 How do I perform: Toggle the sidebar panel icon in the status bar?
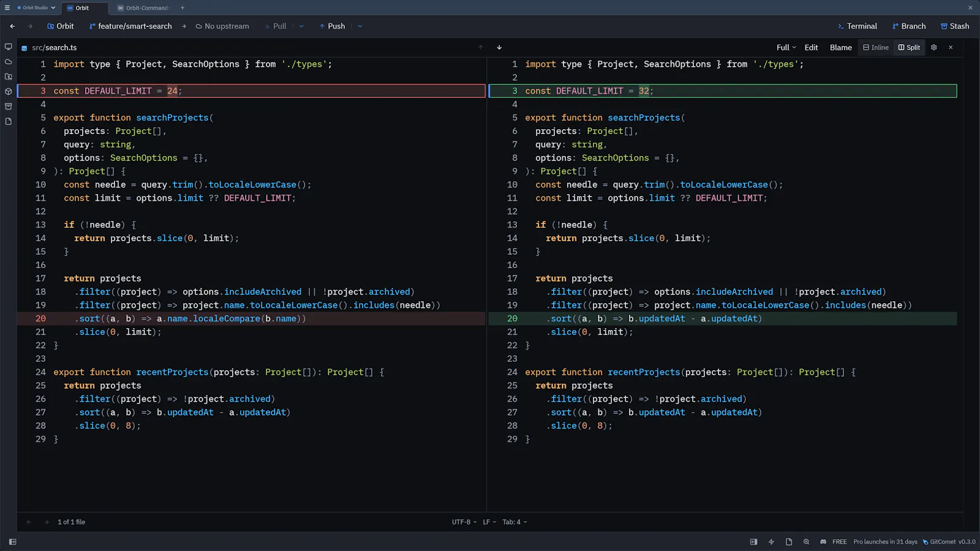13,542
